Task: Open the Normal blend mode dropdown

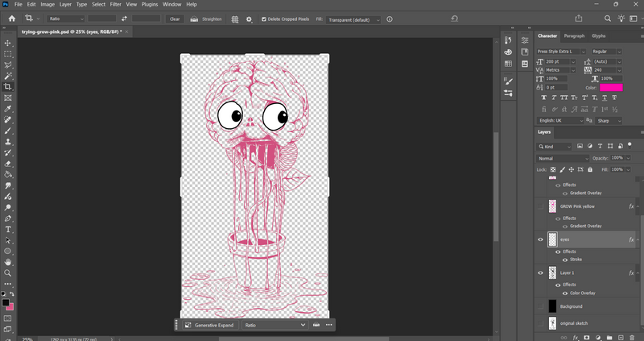Action: [563, 158]
